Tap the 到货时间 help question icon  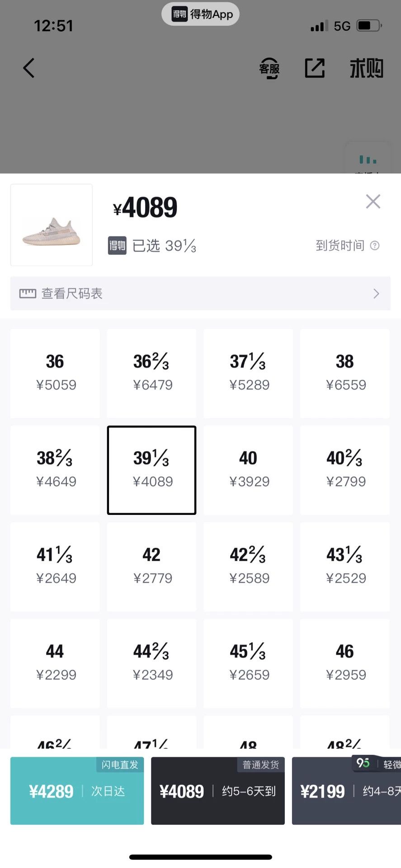[375, 245]
